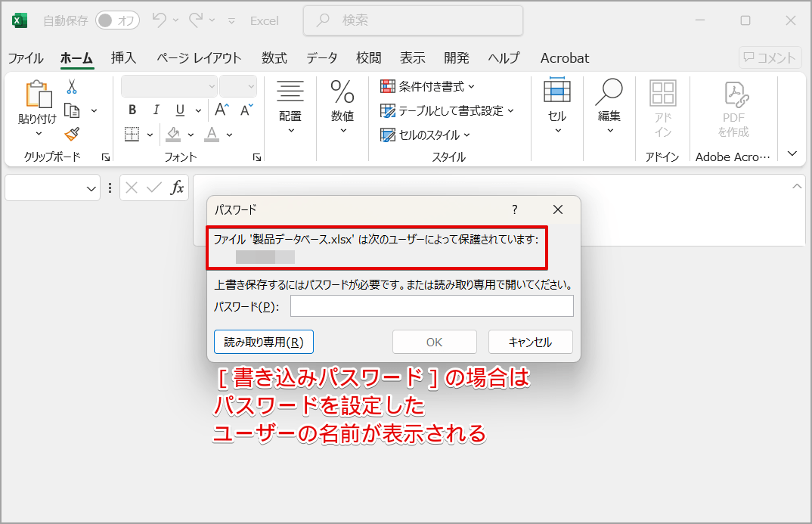Viewport: 812px width, 524px height.
Task: Click the Format Painter brush icon
Action: (72, 135)
